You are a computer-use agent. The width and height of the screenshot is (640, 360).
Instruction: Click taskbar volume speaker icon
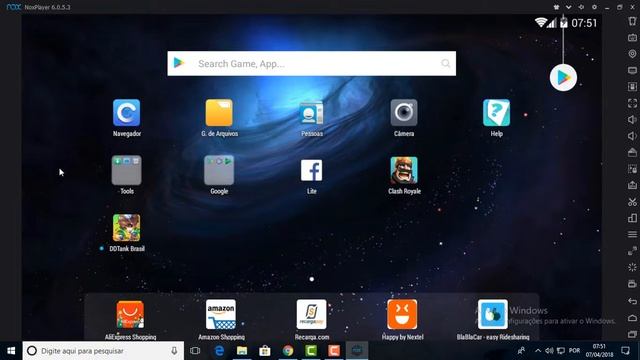coord(549,351)
